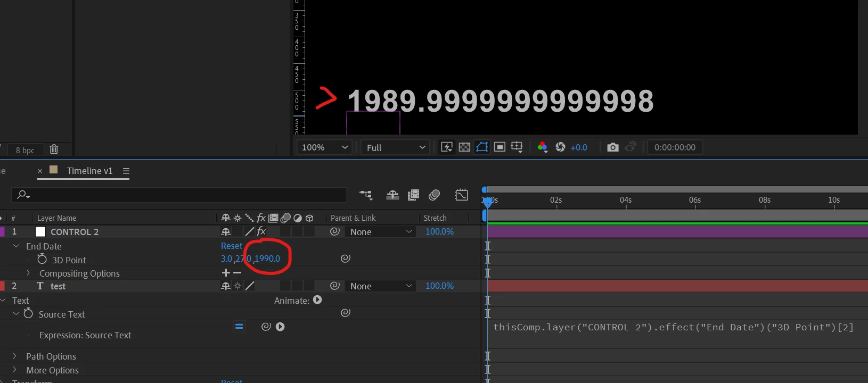
Task: Click the +0.0 exposure value
Action: pyautogui.click(x=579, y=147)
